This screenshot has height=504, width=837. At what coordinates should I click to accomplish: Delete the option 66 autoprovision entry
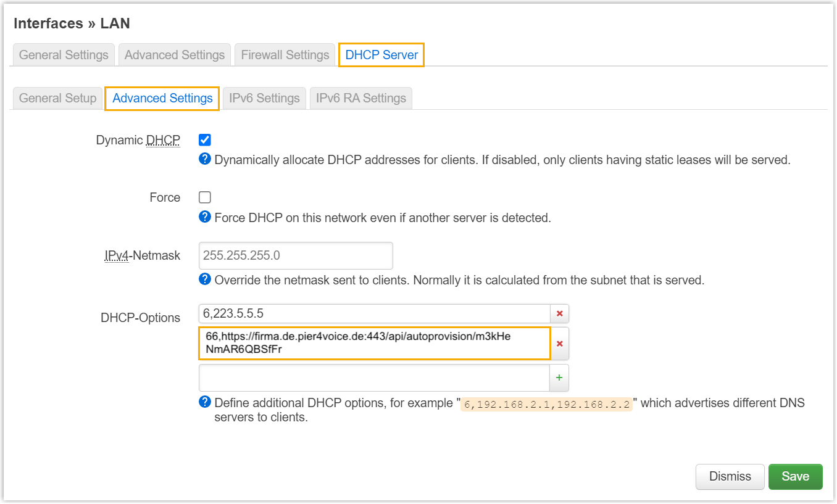[559, 344]
